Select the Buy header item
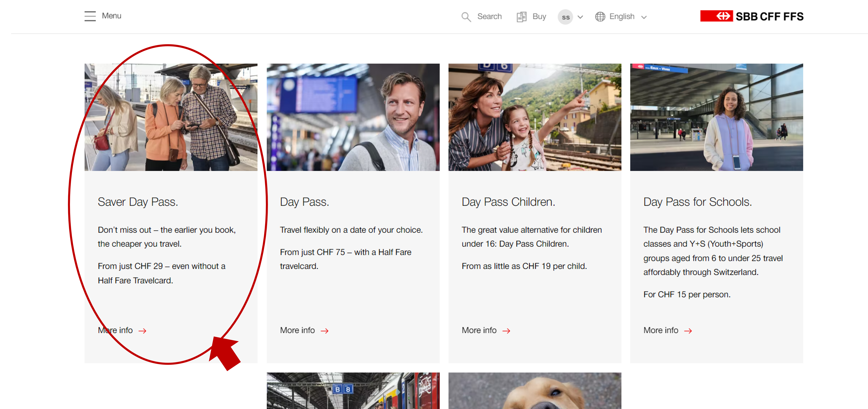 point(539,16)
